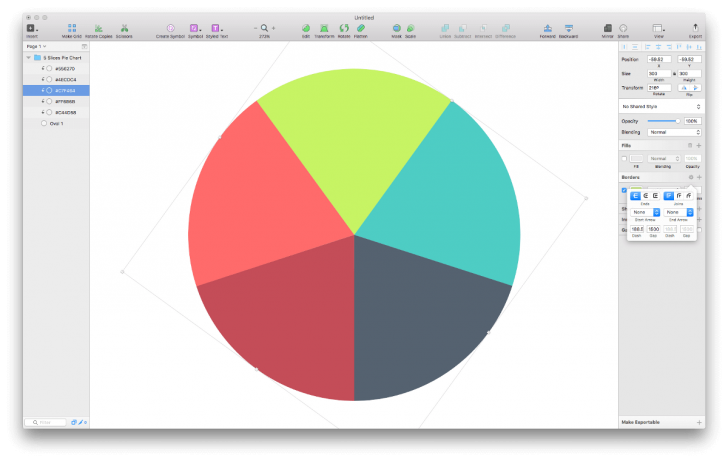Select the Oval 1 layer
This screenshot has height=461, width=728.
tap(56, 123)
